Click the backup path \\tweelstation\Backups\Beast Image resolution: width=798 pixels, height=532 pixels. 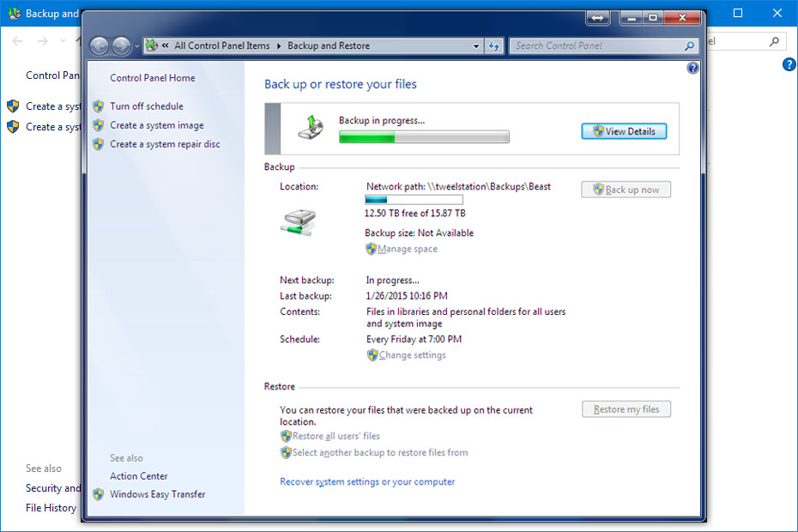(x=489, y=186)
